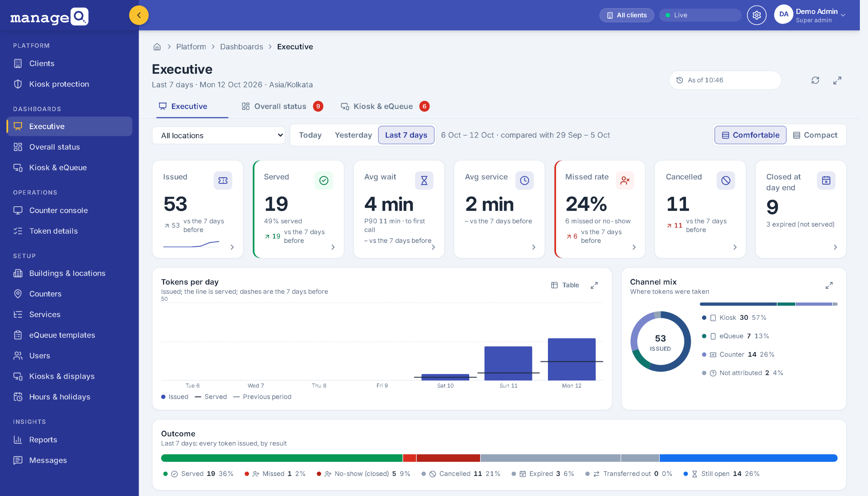Click the missed-person icon on the Missed rate card
The height and width of the screenshot is (496, 868).
[x=625, y=181]
